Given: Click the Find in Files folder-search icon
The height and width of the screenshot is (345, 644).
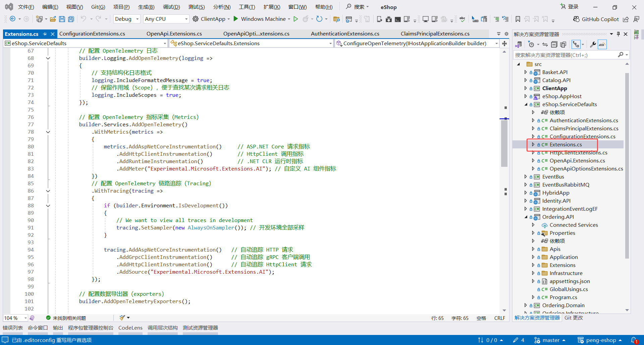Looking at the screenshot, I should pyautogui.click(x=336, y=19).
